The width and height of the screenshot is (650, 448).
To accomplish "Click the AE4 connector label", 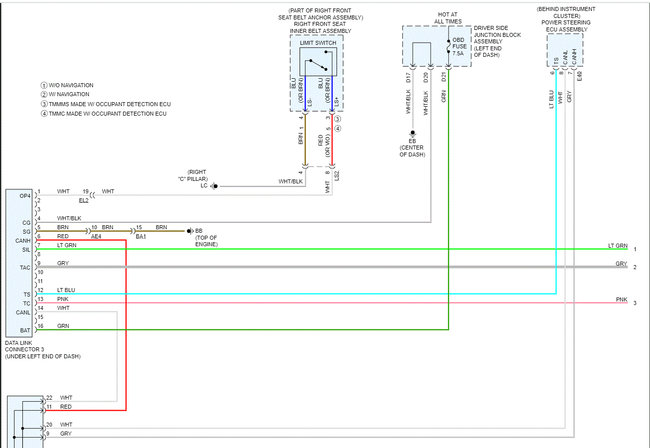I will click(x=96, y=237).
